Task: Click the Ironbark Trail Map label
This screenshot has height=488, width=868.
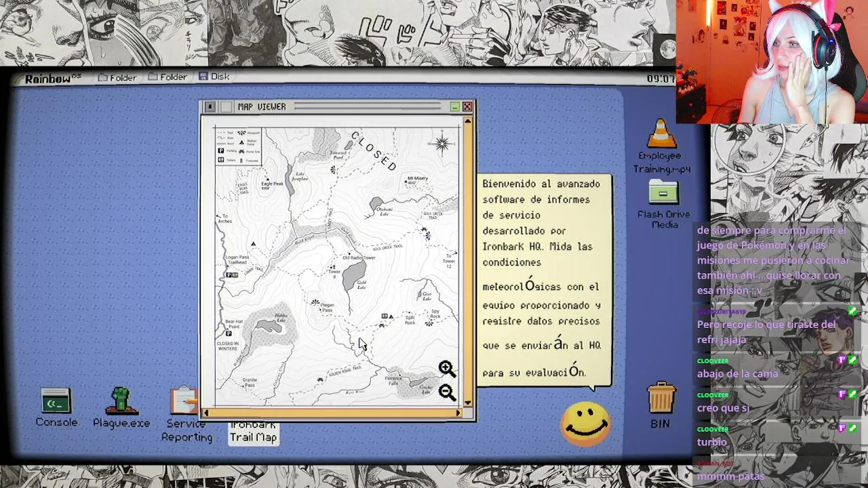Action: pos(253,431)
